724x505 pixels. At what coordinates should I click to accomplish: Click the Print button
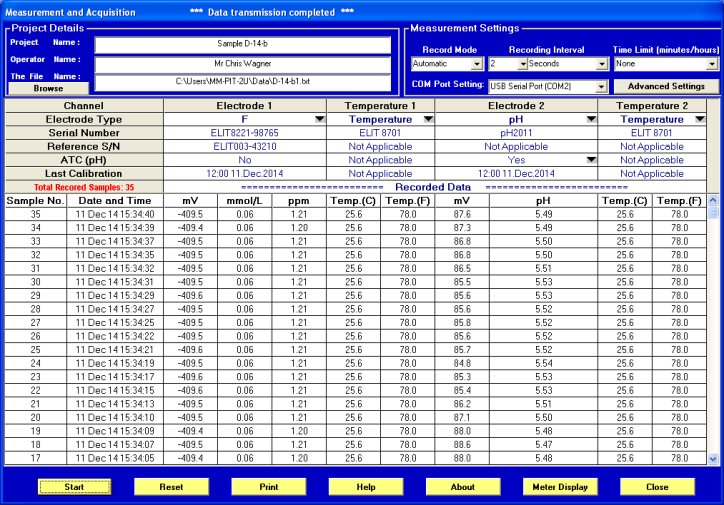point(269,487)
